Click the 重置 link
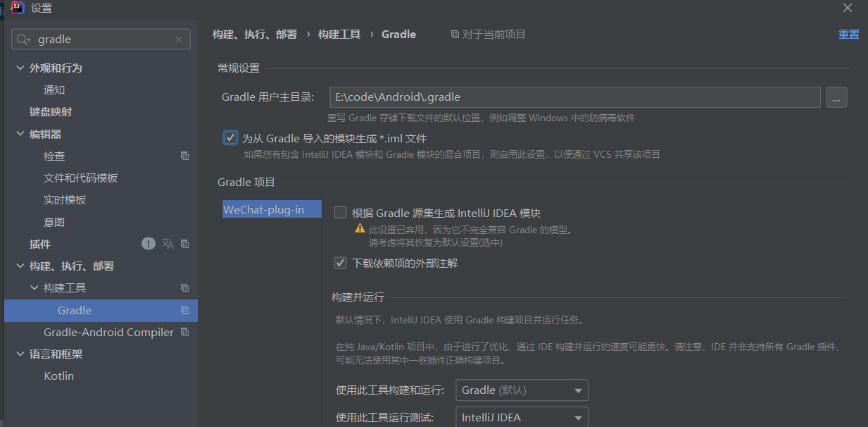Viewport: 868px width, 427px height. 848,34
